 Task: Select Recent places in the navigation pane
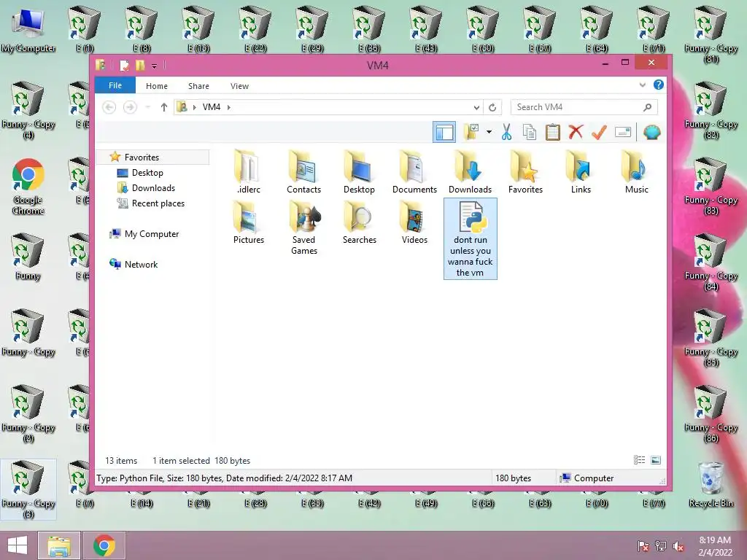tap(158, 203)
